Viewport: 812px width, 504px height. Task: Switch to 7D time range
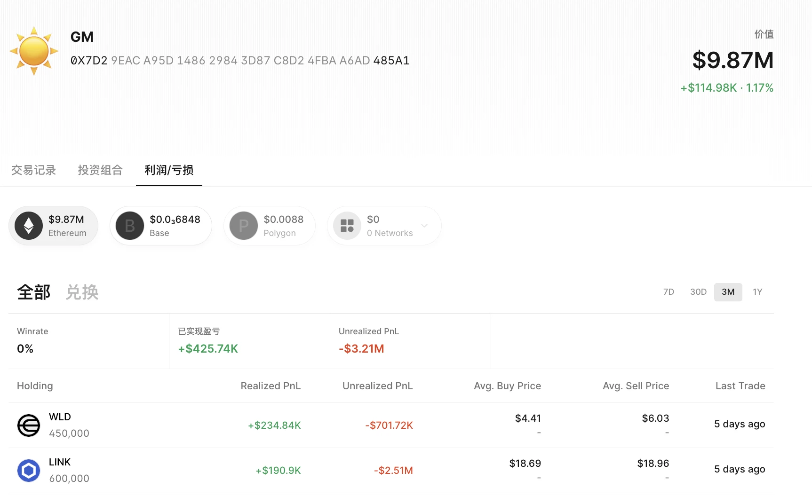pyautogui.click(x=669, y=292)
